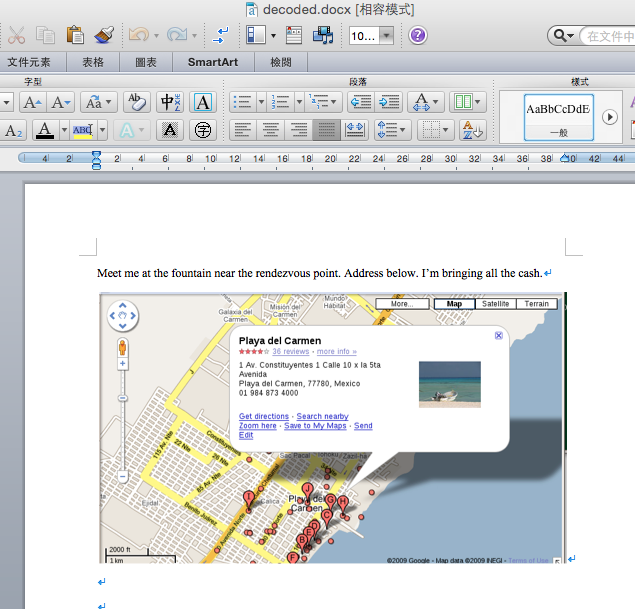Open the Help purple question mark
The image size is (635, 609).
click(417, 35)
